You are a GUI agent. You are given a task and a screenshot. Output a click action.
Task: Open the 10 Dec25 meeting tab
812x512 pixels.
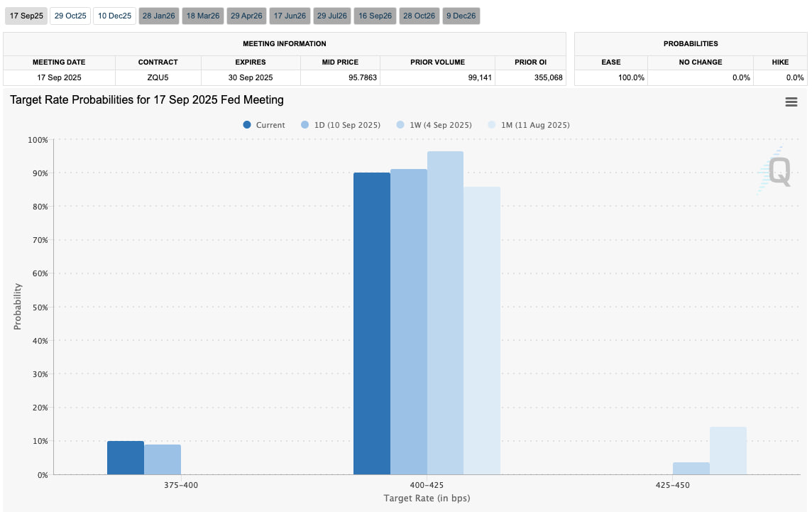[x=115, y=16]
